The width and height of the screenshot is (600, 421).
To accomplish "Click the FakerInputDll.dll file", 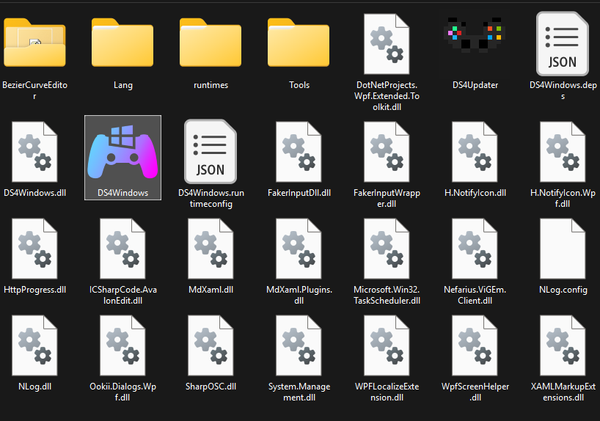I will point(299,150).
